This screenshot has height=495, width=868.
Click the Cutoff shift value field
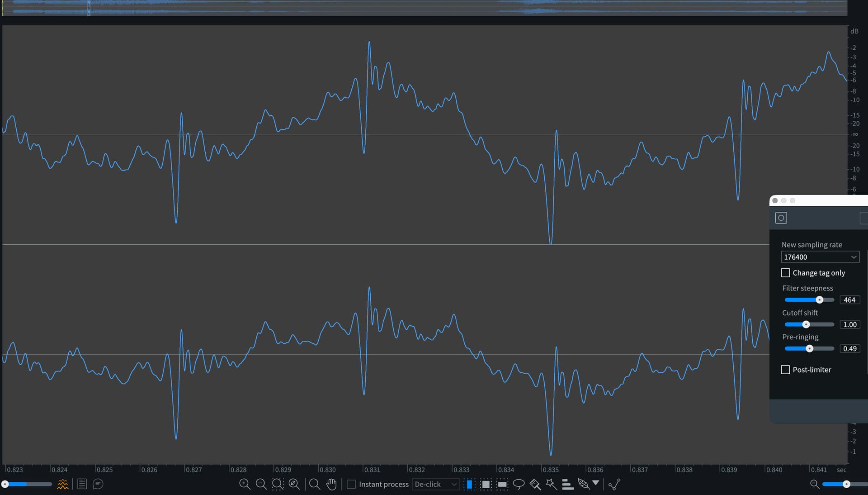(x=849, y=324)
